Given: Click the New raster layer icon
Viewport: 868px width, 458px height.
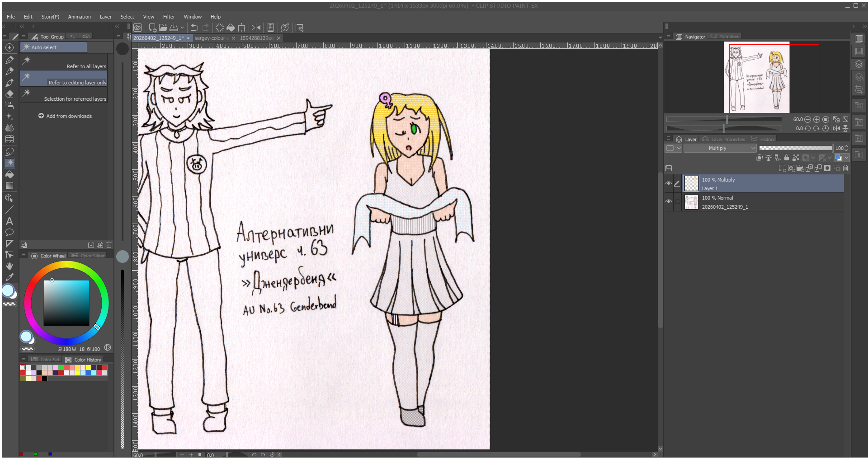Looking at the screenshot, I should [782, 168].
